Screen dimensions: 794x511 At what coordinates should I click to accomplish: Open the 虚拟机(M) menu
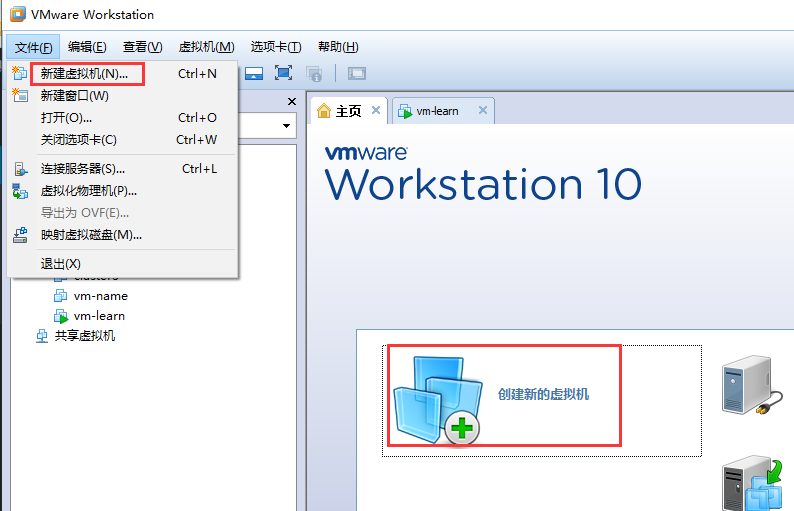coord(207,47)
